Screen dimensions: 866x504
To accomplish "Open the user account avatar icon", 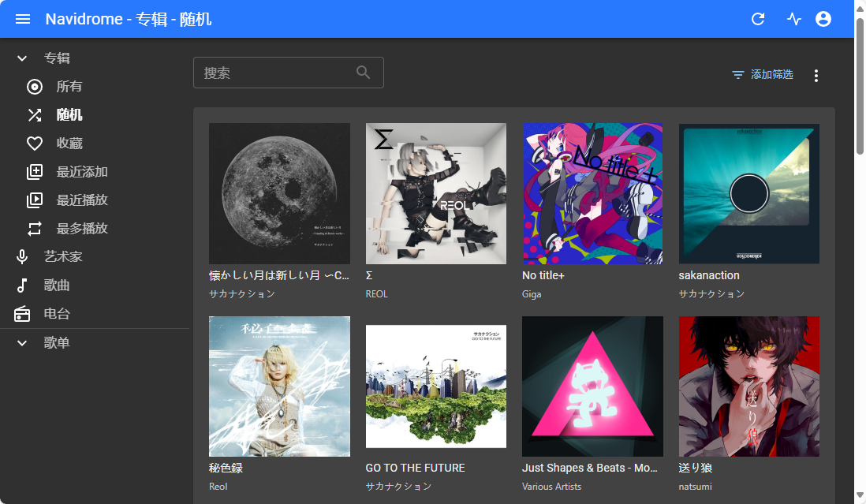I will pos(823,19).
